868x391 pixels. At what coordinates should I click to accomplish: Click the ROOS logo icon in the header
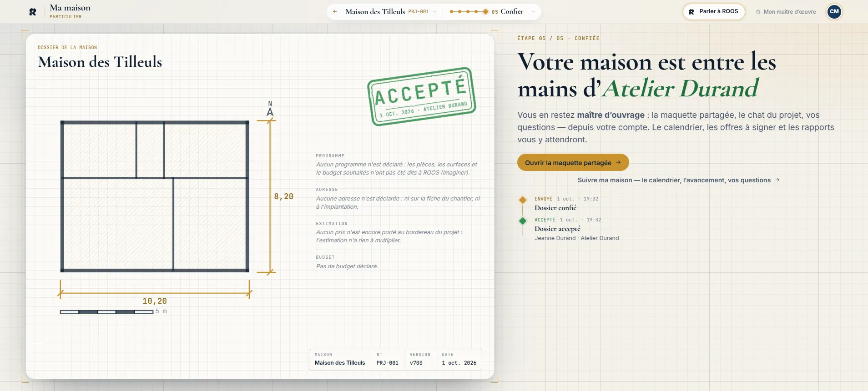point(33,12)
